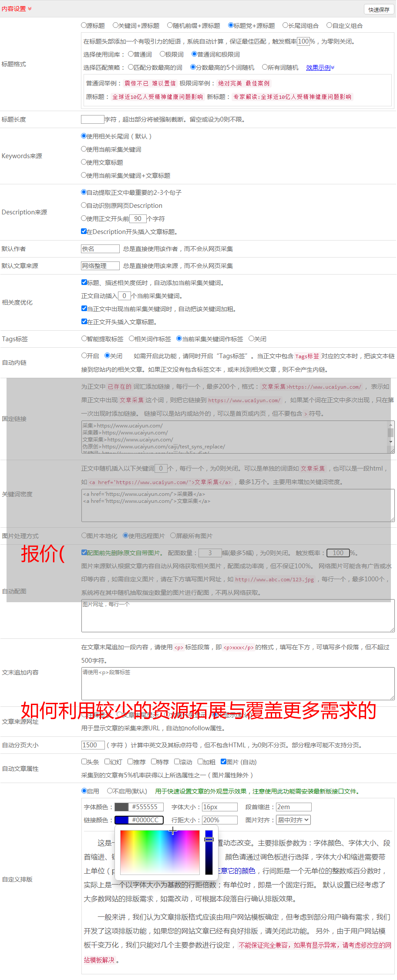
Task: Collapse the 内容设置 section header
Action: (x=17, y=9)
